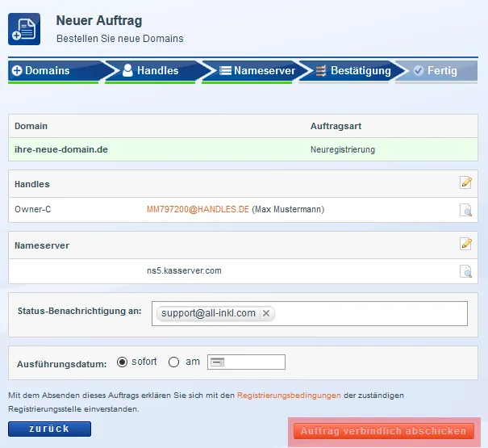Select the ihre-neue-domain.de row text
This screenshot has height=448, width=488.
(x=61, y=149)
